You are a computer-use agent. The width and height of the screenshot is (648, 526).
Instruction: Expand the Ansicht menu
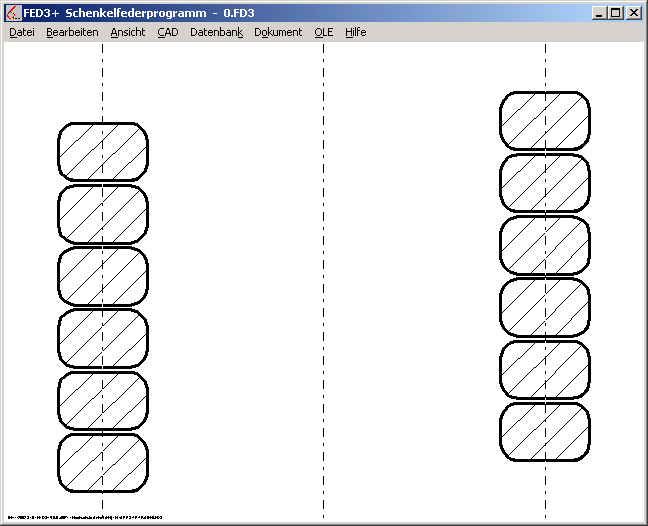(128, 32)
